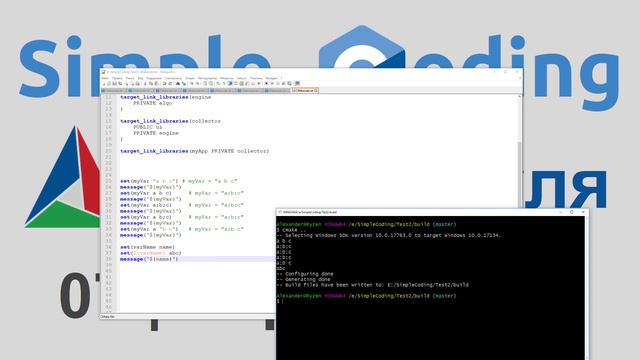Screen dimensions: 640x360
Task: Click the Save icon in Notepad++ toolbar
Action: pos(114,83)
